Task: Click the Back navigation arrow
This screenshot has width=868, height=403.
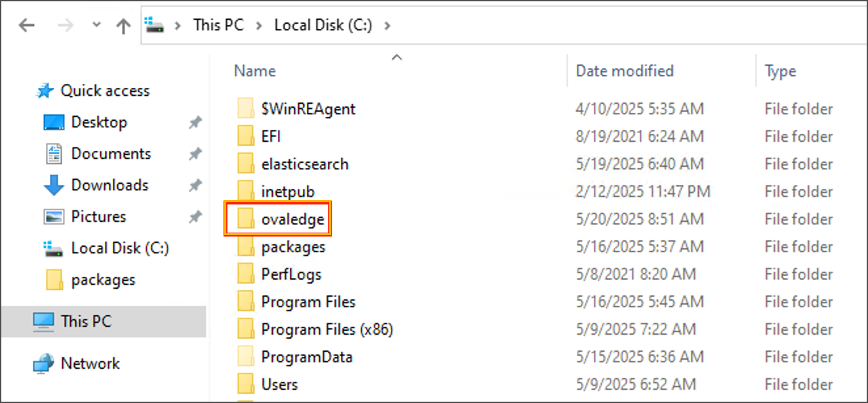Action: pos(27,26)
